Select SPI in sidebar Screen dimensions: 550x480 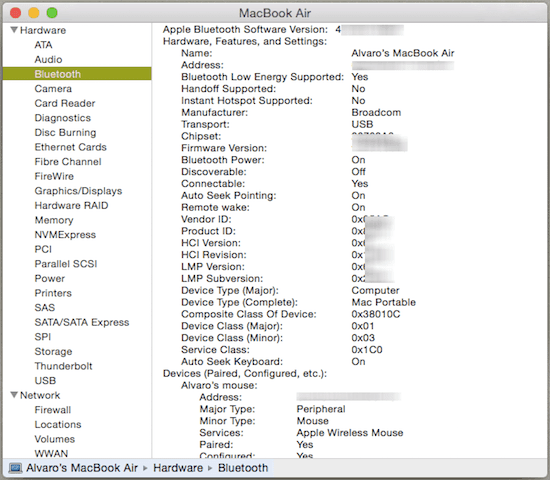click(43, 337)
